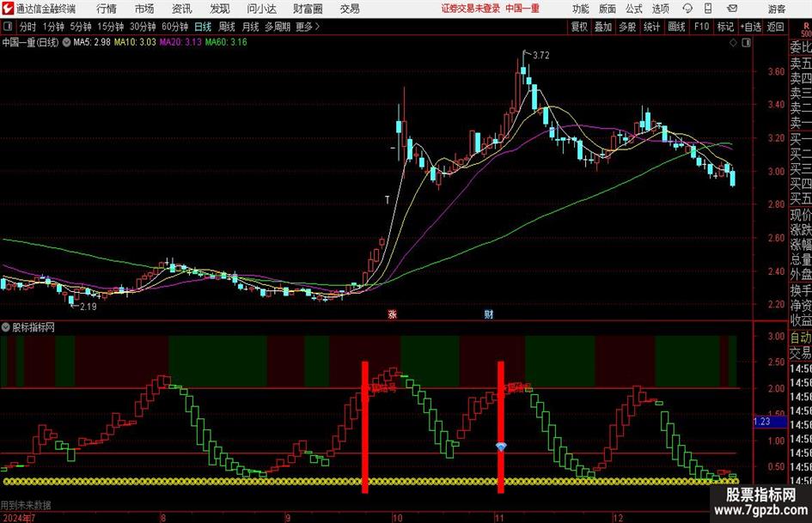Click the 3.72 high price label
The width and height of the screenshot is (812, 523).
click(540, 56)
